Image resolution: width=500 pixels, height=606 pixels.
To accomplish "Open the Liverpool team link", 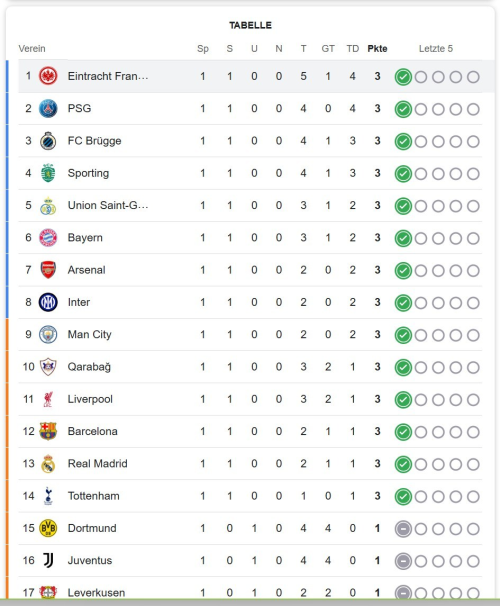I will point(90,399).
